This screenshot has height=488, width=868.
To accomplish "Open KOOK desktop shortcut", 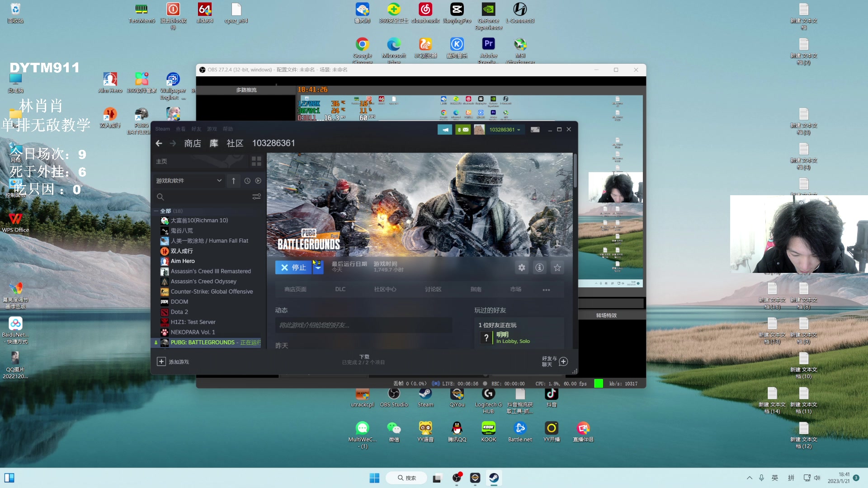I will pos(489,432).
